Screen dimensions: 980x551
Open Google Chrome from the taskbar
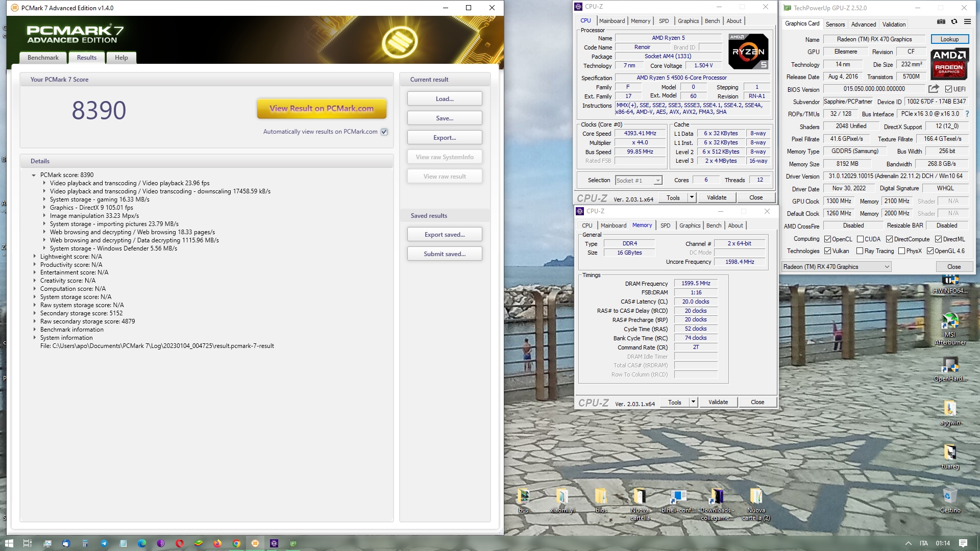(x=236, y=543)
